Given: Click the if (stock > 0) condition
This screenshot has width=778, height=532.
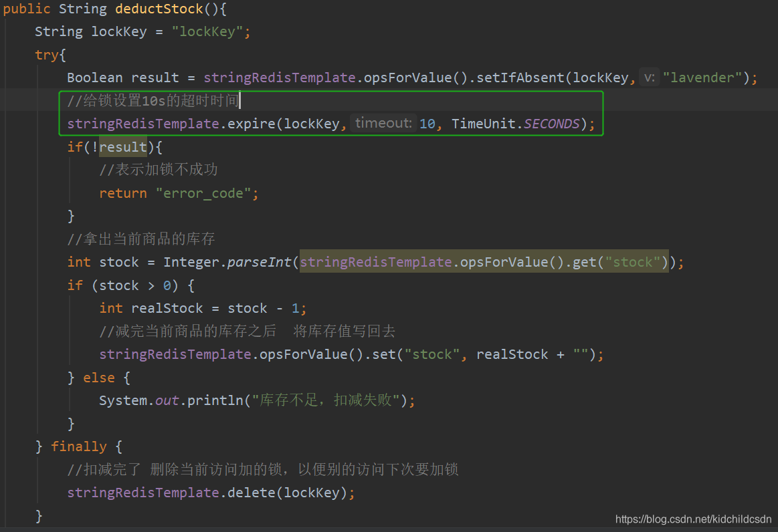Looking at the screenshot, I should pos(130,285).
